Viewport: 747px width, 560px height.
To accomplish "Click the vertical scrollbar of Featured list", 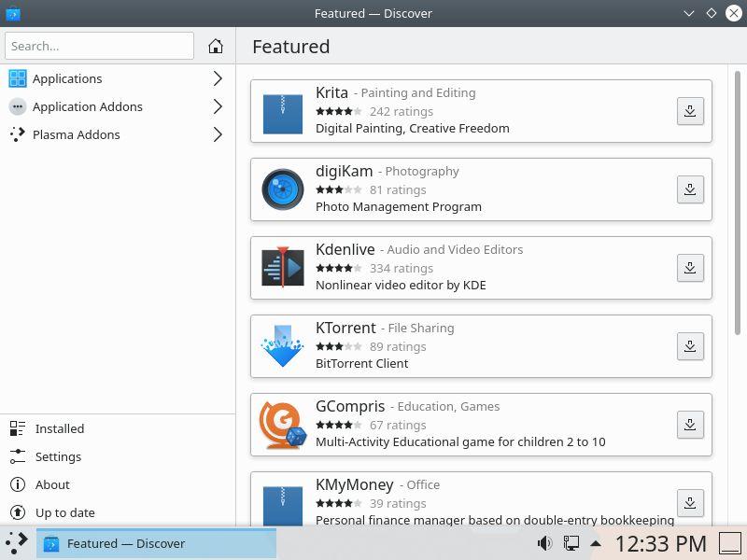I will 738,201.
